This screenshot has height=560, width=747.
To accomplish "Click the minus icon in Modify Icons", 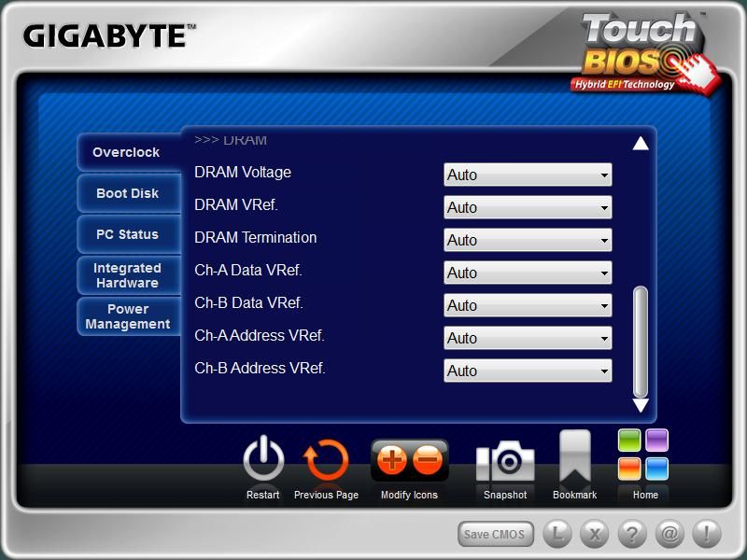I will [x=428, y=460].
